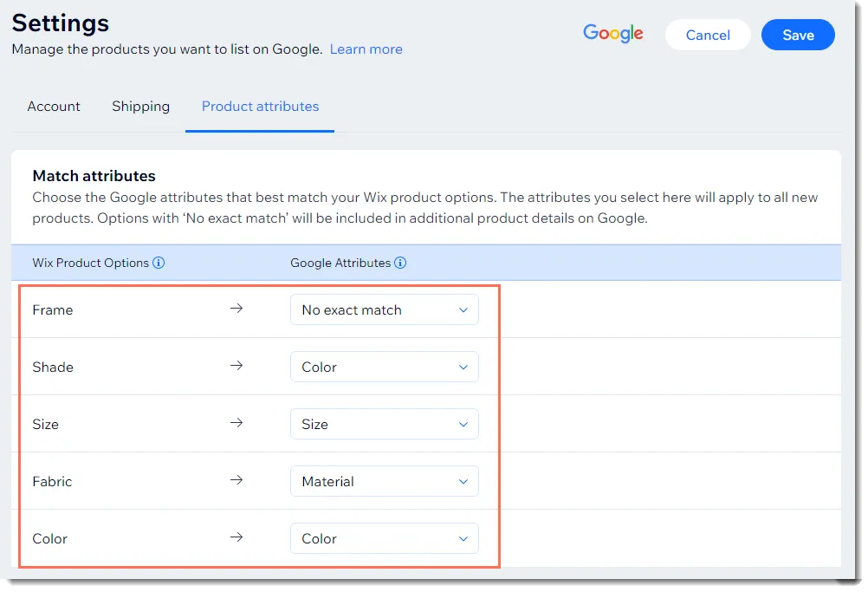Click the Save button
Image resolution: width=868 pixels, height=592 pixels.
coord(798,35)
